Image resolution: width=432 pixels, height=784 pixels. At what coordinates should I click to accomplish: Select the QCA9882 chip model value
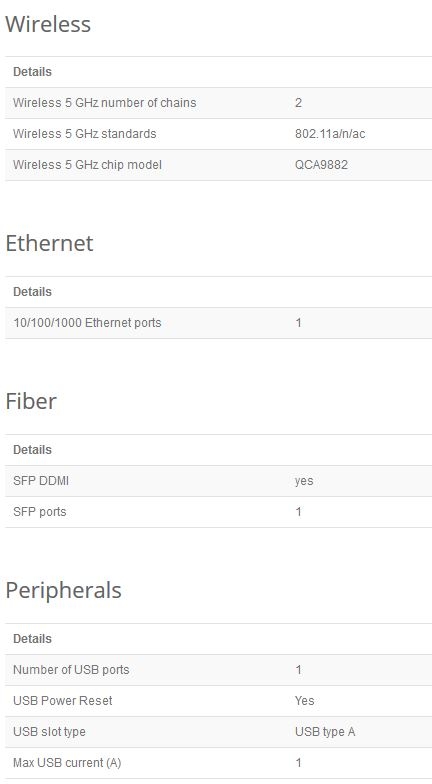coord(321,165)
